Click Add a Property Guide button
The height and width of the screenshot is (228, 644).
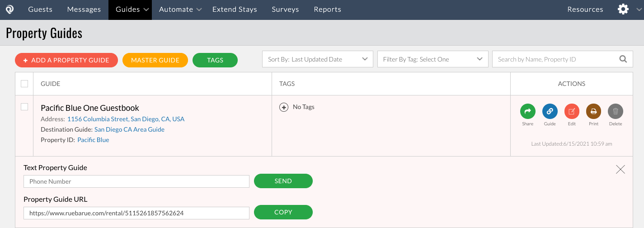tap(66, 60)
